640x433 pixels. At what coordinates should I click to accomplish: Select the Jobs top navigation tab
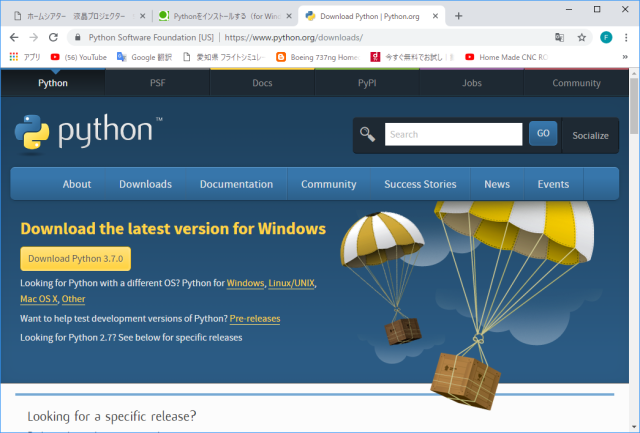(472, 83)
